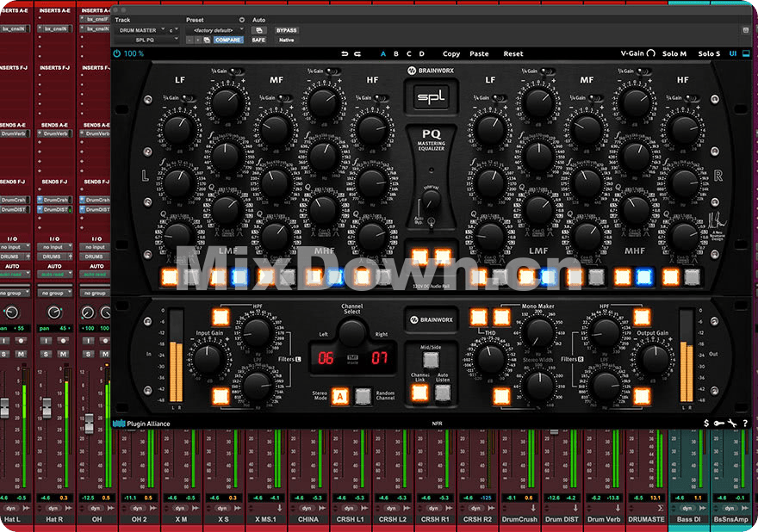Click the undo arrow icon
The width and height of the screenshot is (758, 532).
point(345,53)
